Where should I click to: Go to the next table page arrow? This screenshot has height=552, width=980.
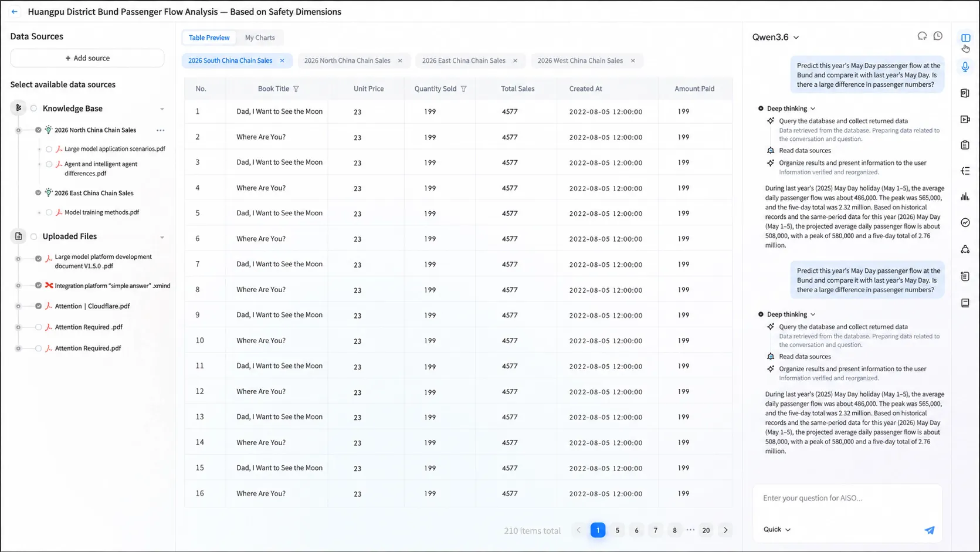point(725,530)
